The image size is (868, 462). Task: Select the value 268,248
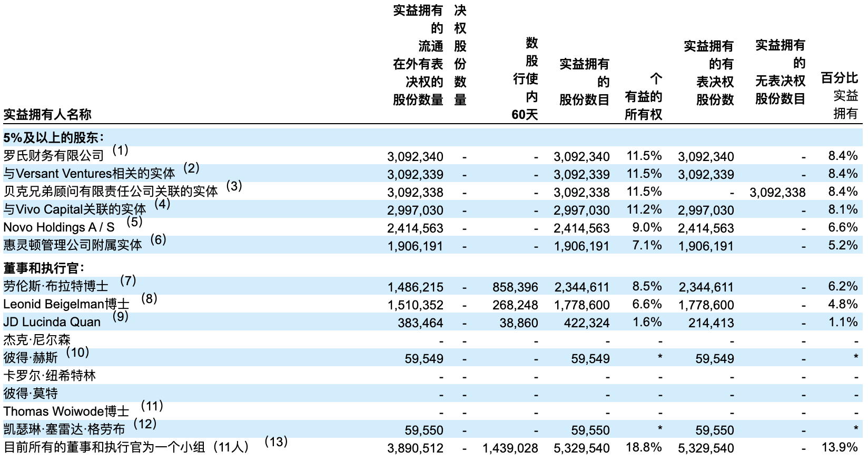[x=516, y=305]
